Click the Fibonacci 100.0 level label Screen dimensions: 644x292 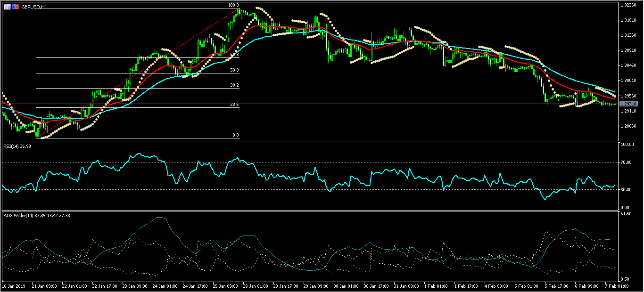pyautogui.click(x=233, y=5)
